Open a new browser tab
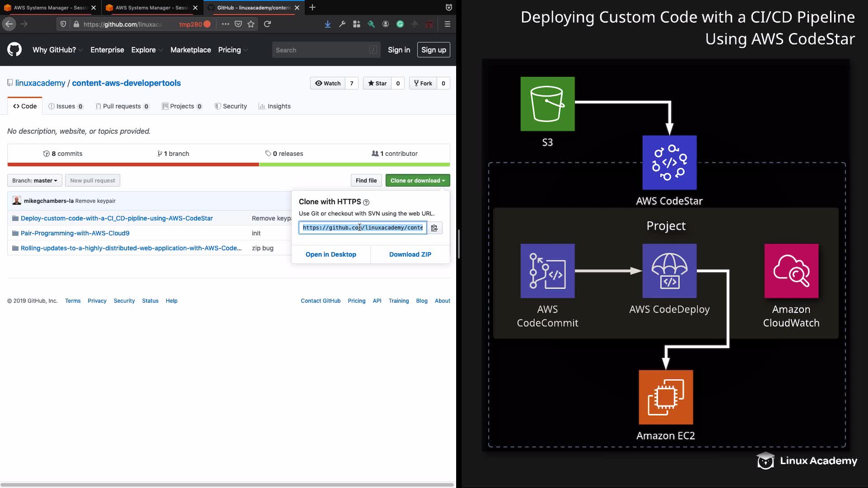The height and width of the screenshot is (488, 868). (x=312, y=7)
